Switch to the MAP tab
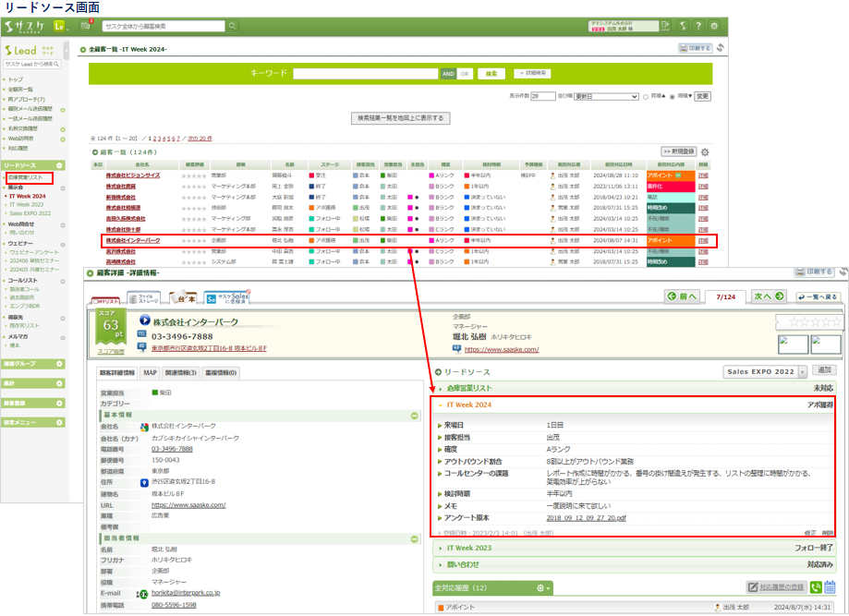The width and height of the screenshot is (849, 616). point(150,373)
